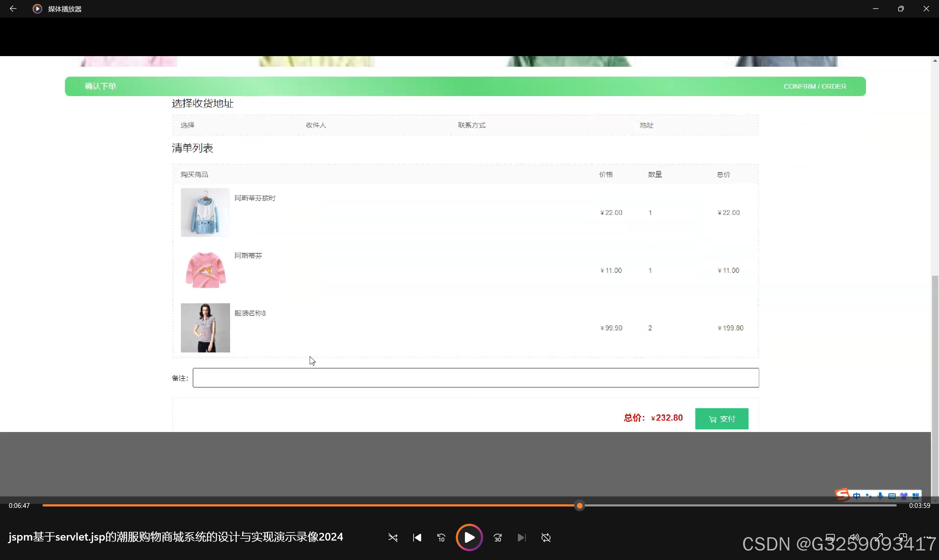Click the 地址 column header
Viewport: 939px width, 560px height.
(x=647, y=125)
